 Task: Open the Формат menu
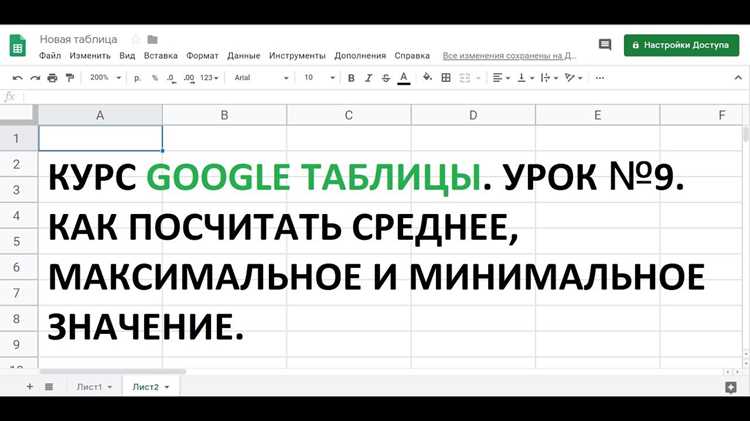click(202, 56)
